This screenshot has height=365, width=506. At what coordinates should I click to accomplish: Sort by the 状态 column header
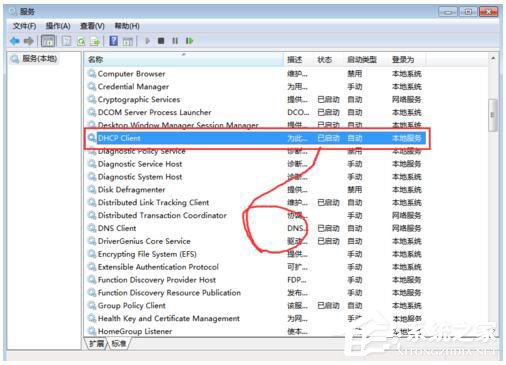(x=328, y=60)
